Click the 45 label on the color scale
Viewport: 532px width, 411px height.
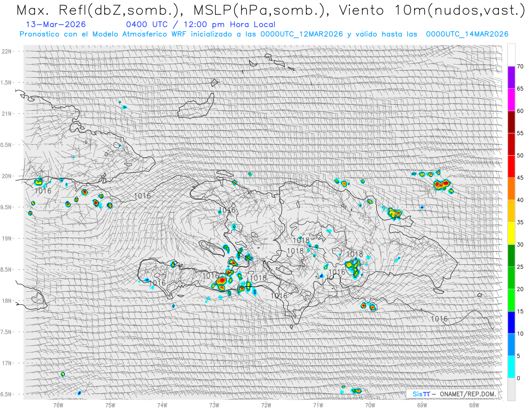[x=520, y=178]
